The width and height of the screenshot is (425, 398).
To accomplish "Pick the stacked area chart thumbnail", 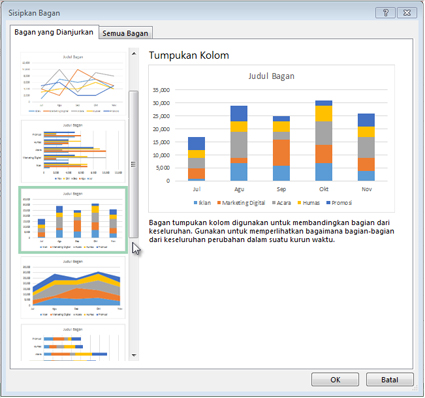I will pos(73,288).
